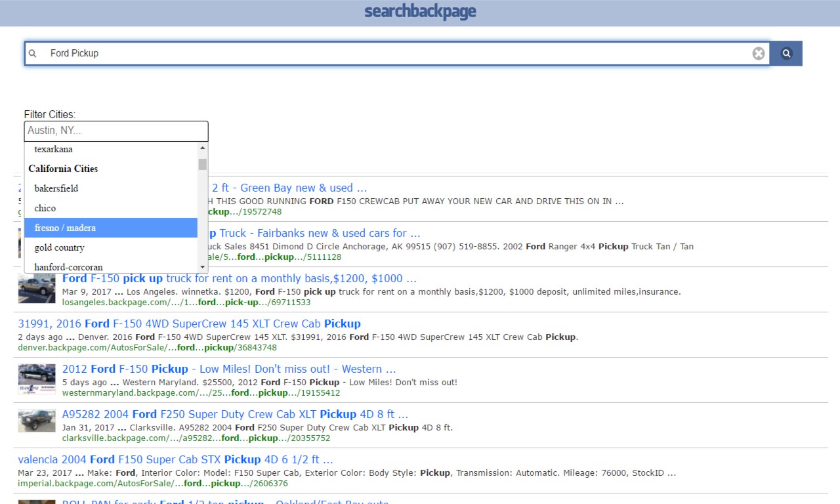Open Ford F-150 pick up truck for rent result
The width and height of the screenshot is (840, 504).
click(240, 278)
